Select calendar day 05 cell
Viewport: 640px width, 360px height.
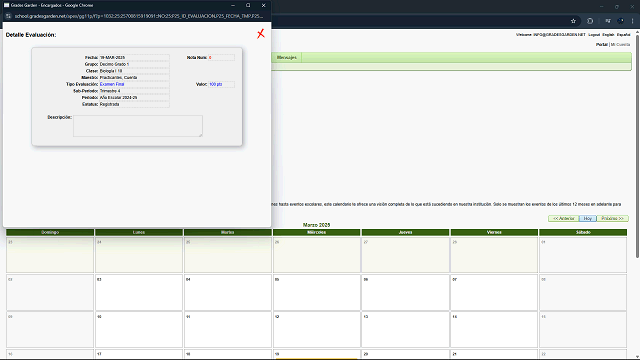317,292
